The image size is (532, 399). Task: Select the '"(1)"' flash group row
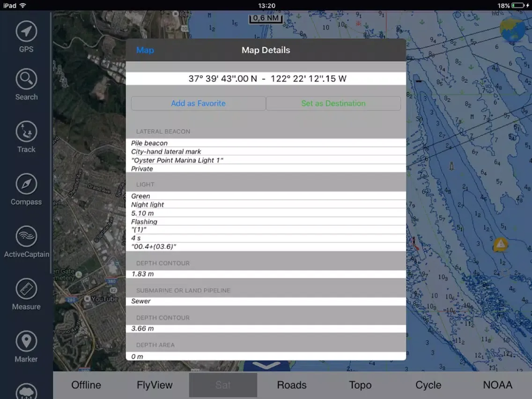pyautogui.click(x=266, y=229)
